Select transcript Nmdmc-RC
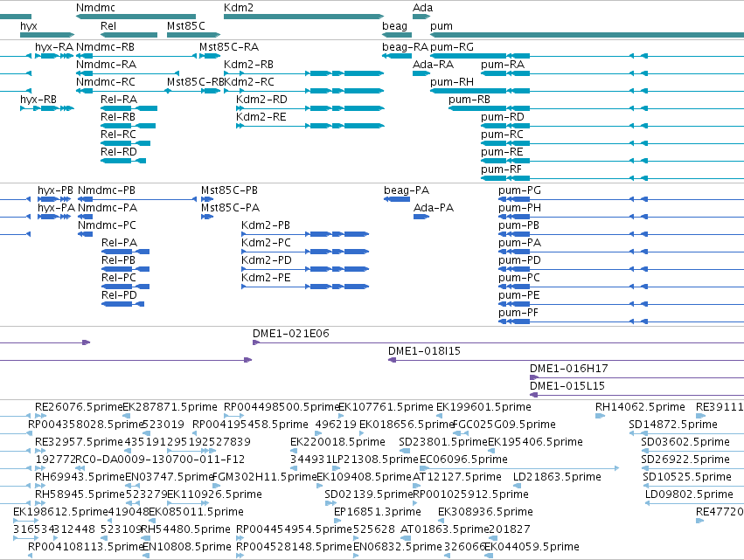The height and width of the screenshot is (560, 744). pos(105,82)
